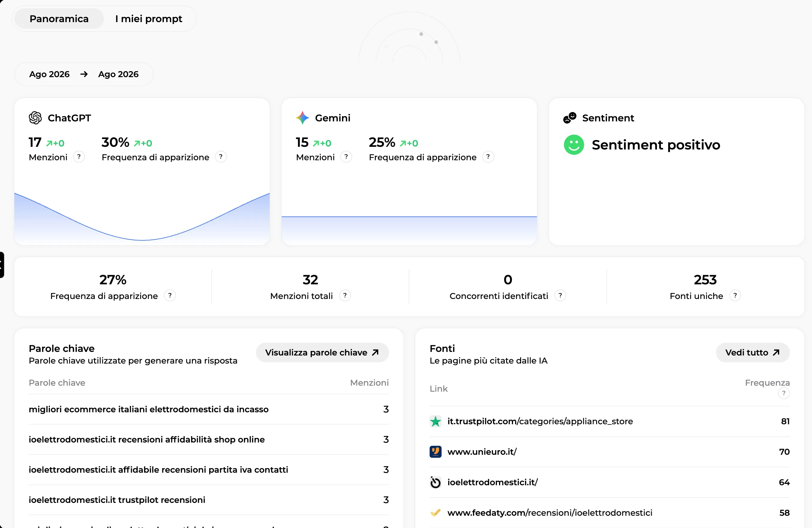Show help for Gemini Frequenza di apparizione

[x=488, y=157]
